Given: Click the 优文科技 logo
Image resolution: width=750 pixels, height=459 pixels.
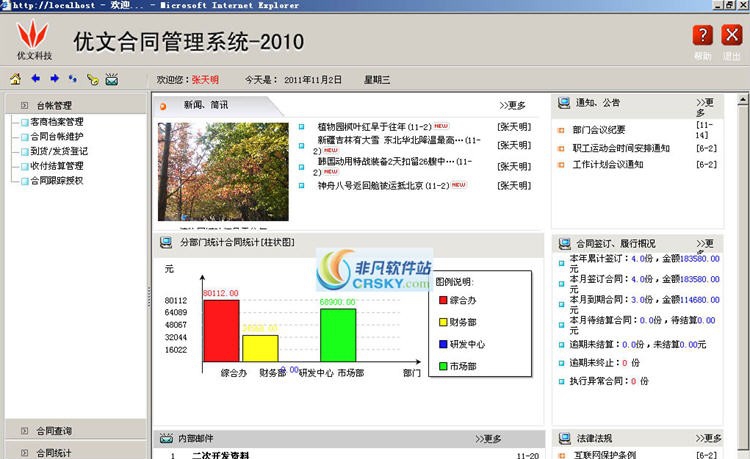Looking at the screenshot, I should tap(33, 40).
